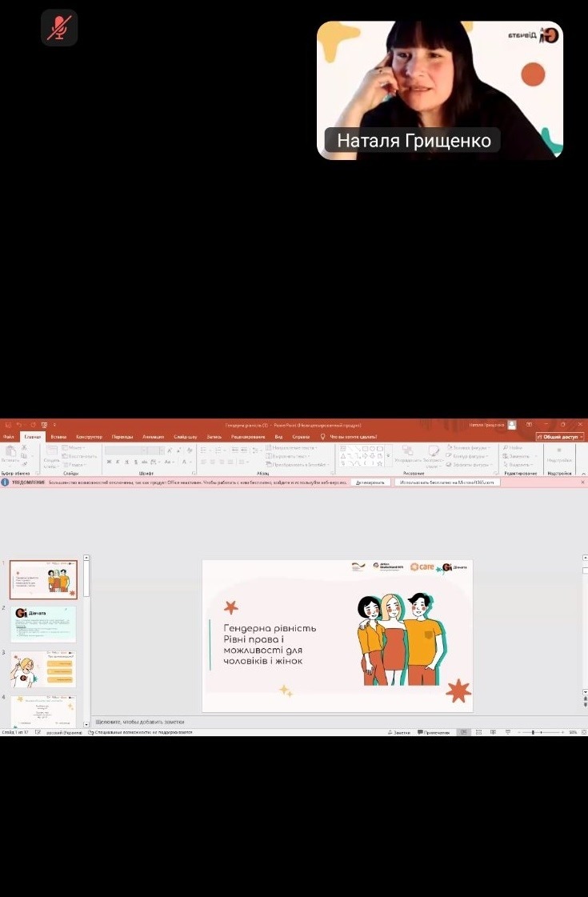Click the Arrange (Упорядочить) icon
The image size is (588, 897).
[406, 453]
